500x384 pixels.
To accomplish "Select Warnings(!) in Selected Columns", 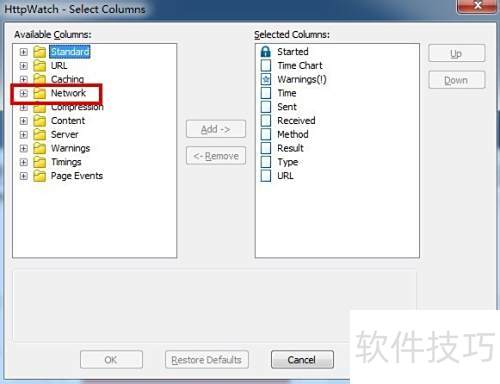I will (302, 79).
